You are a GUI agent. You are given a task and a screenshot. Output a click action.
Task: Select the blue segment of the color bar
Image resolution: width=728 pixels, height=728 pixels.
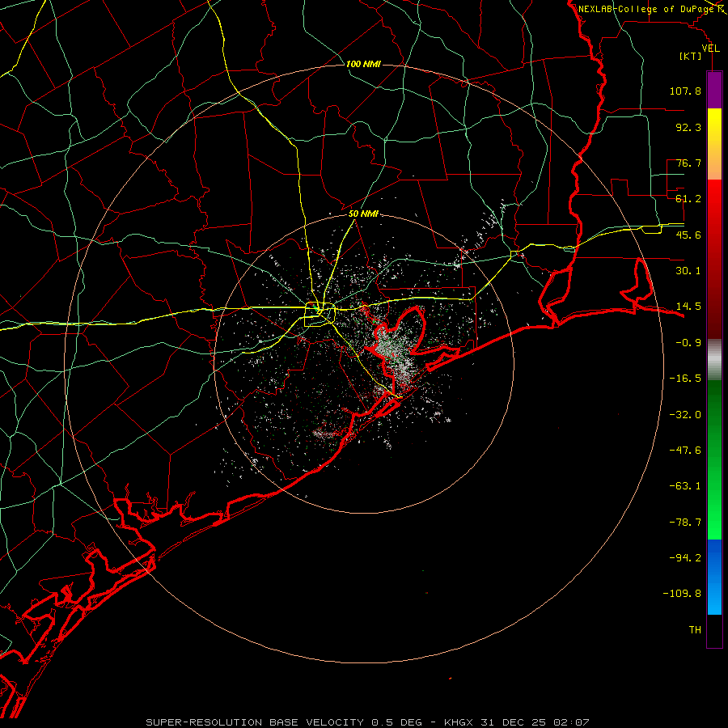click(714, 577)
